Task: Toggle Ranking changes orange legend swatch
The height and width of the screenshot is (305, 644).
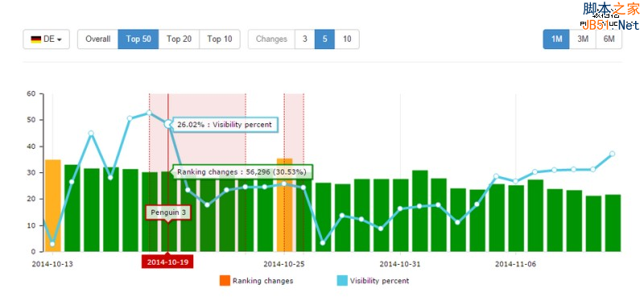Action: [x=225, y=281]
